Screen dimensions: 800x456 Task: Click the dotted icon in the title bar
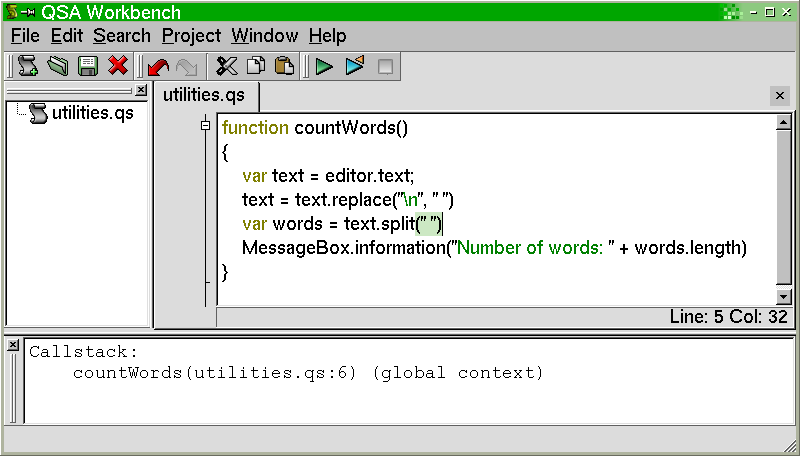coord(732,12)
